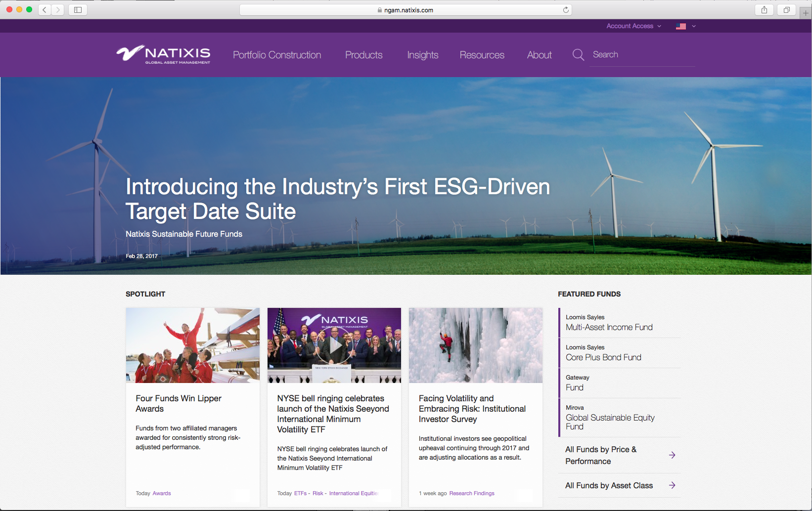Screen dimensions: 812x511
Task: Click the SPOTLIGHT section heading
Action: click(145, 294)
